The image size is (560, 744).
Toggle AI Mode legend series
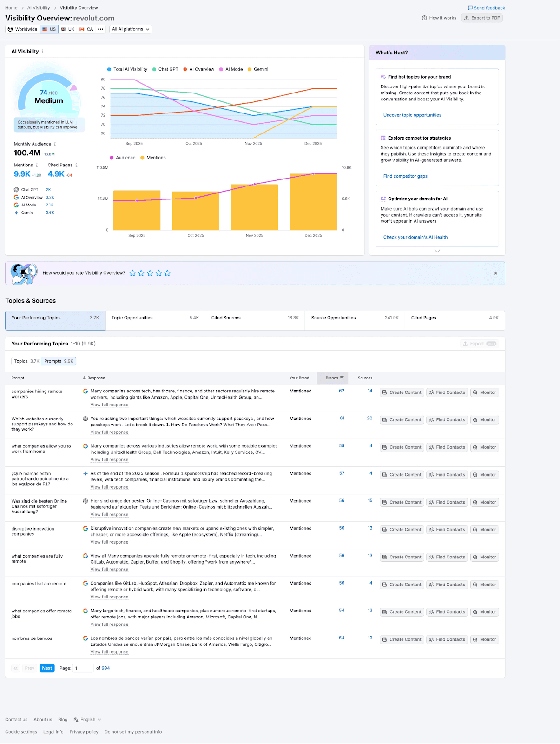tap(231, 69)
